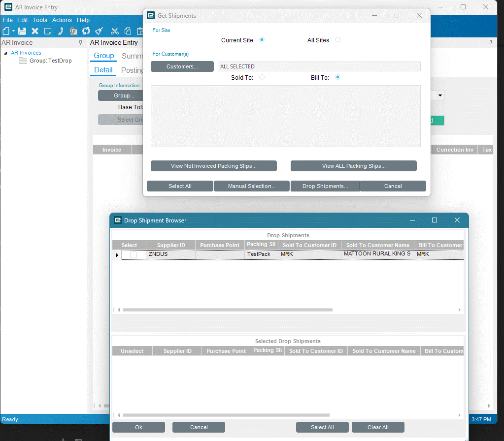The image size is (504, 441).
Task: Click the Unselect column header
Action: pyautogui.click(x=132, y=351)
